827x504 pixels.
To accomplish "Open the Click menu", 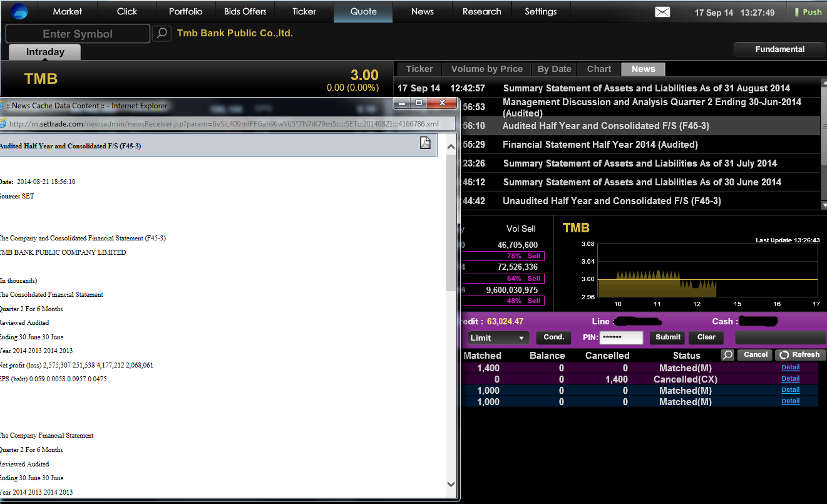I will click(x=127, y=12).
